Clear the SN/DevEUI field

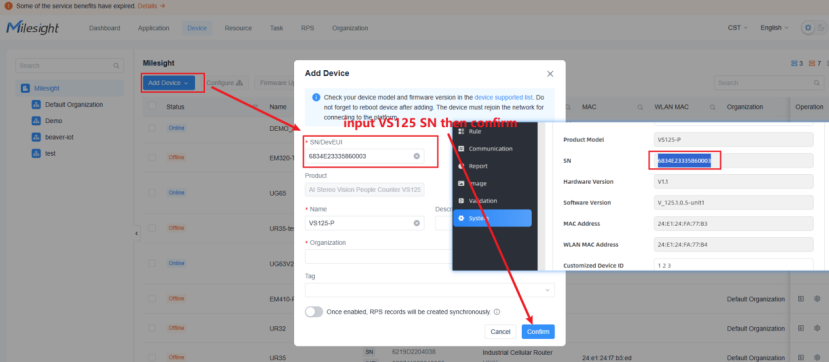[x=417, y=156]
